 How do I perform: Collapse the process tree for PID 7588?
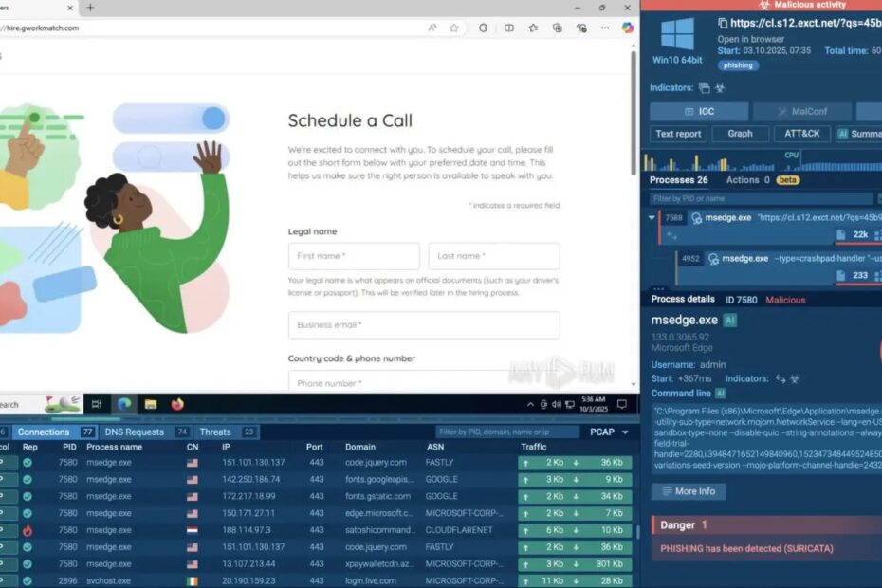(652, 218)
